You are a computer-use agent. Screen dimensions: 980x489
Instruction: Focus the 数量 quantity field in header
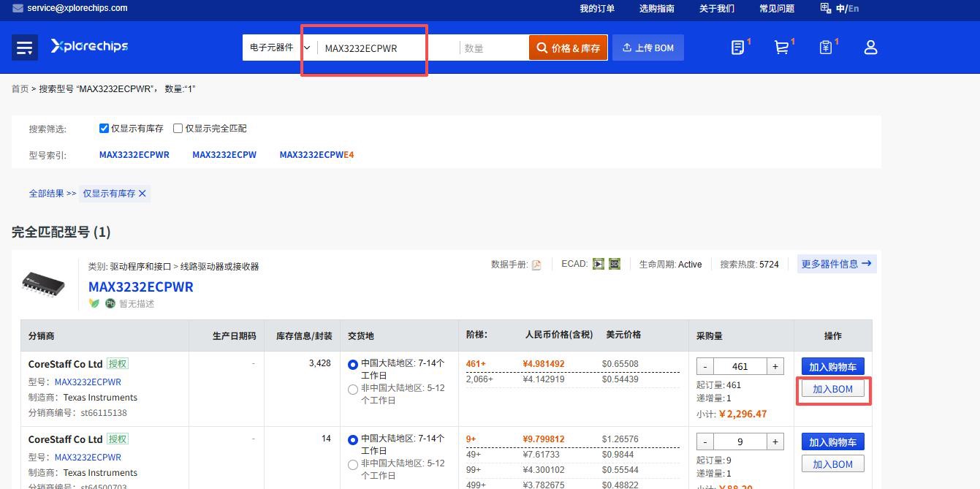494,48
